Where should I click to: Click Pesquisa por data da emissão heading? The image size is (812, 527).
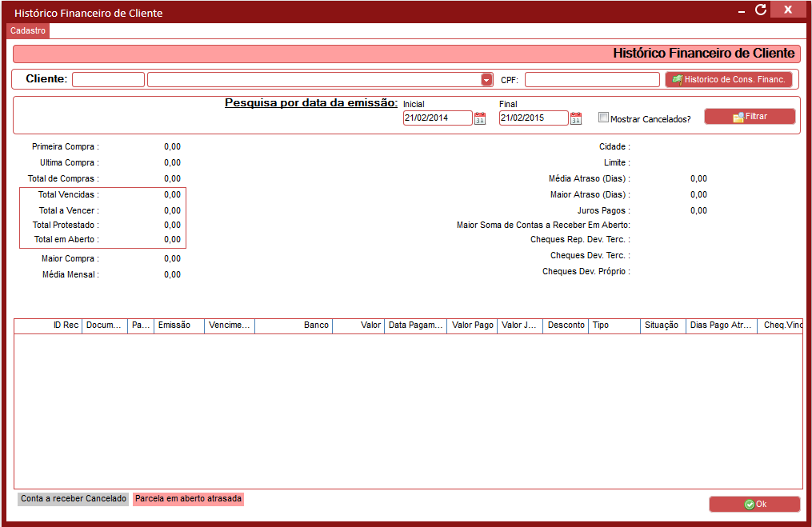pos(311,103)
